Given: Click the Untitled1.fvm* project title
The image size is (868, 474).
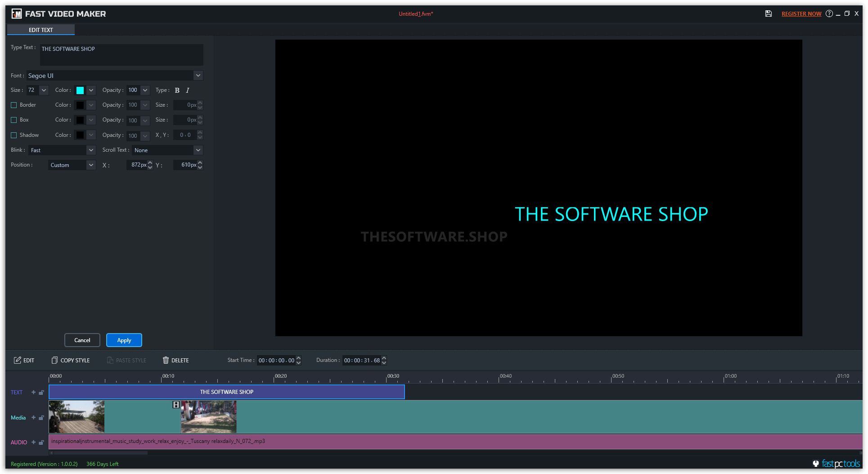Looking at the screenshot, I should (416, 14).
